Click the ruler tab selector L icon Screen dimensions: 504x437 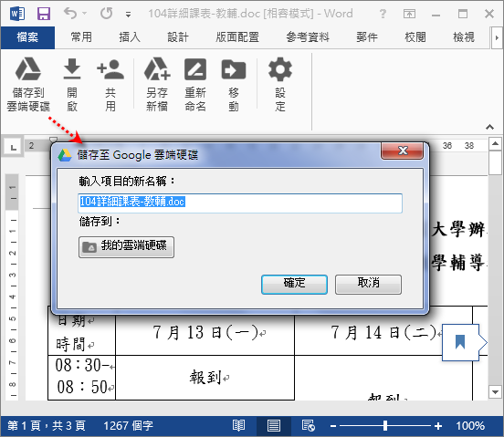(13, 148)
